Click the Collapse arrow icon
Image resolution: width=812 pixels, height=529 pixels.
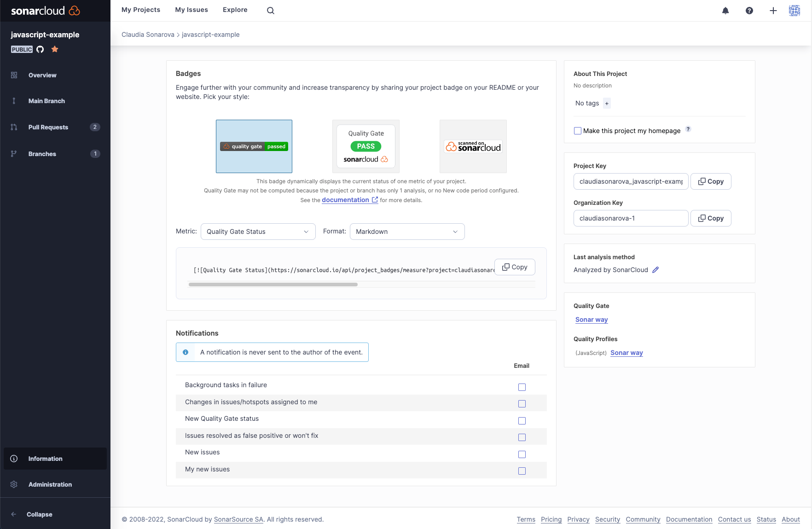click(14, 514)
